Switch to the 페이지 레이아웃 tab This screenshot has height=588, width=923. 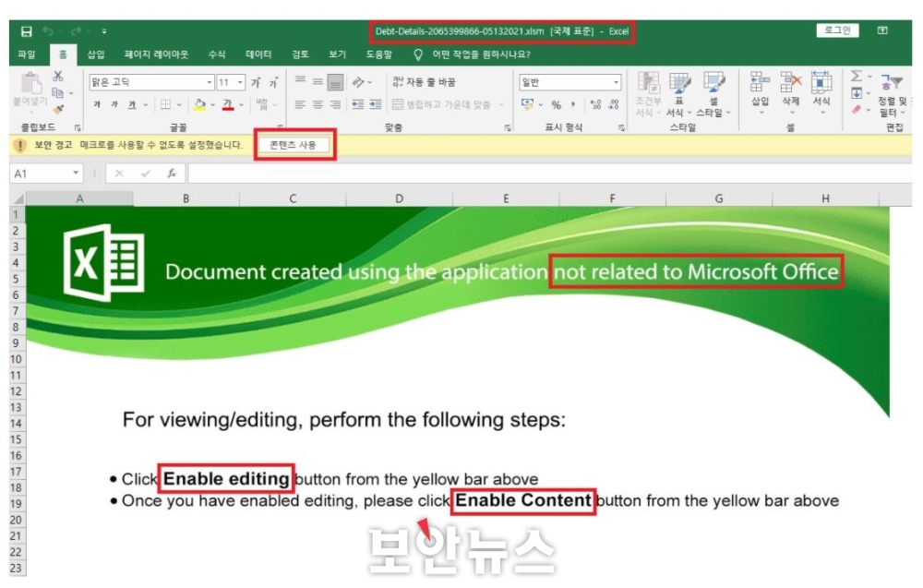coord(156,54)
